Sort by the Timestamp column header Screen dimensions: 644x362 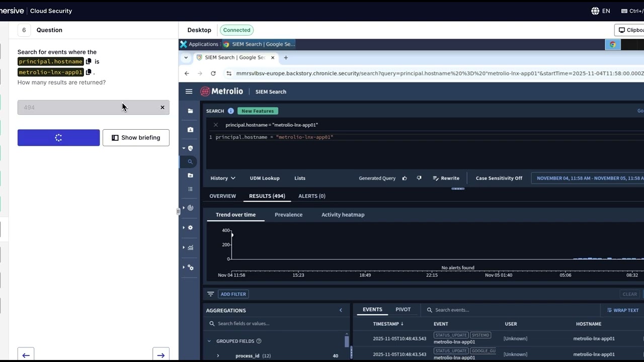click(388, 324)
